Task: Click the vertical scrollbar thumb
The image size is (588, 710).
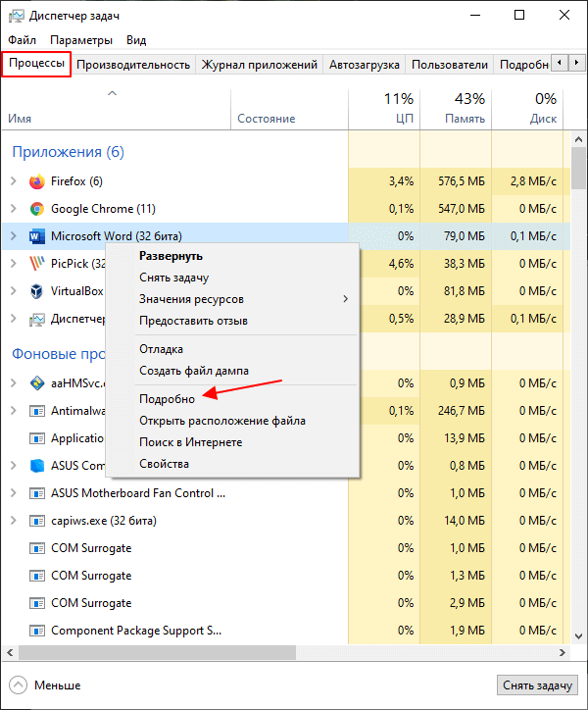Action: coord(578,169)
